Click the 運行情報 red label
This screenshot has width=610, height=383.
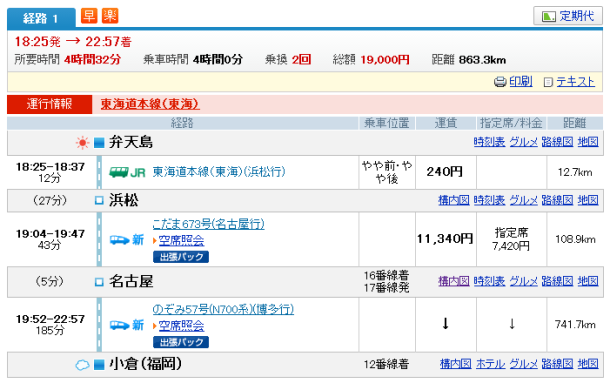coord(49,104)
